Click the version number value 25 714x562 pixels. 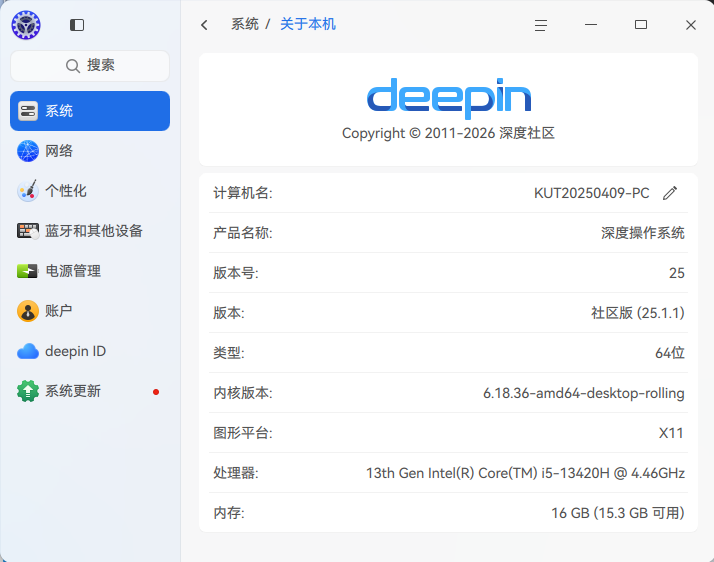click(677, 273)
